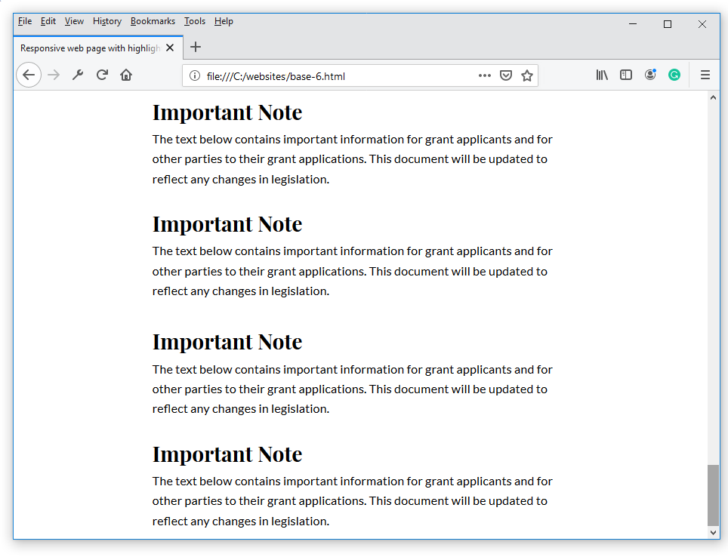Open the Edit menu

(x=48, y=21)
